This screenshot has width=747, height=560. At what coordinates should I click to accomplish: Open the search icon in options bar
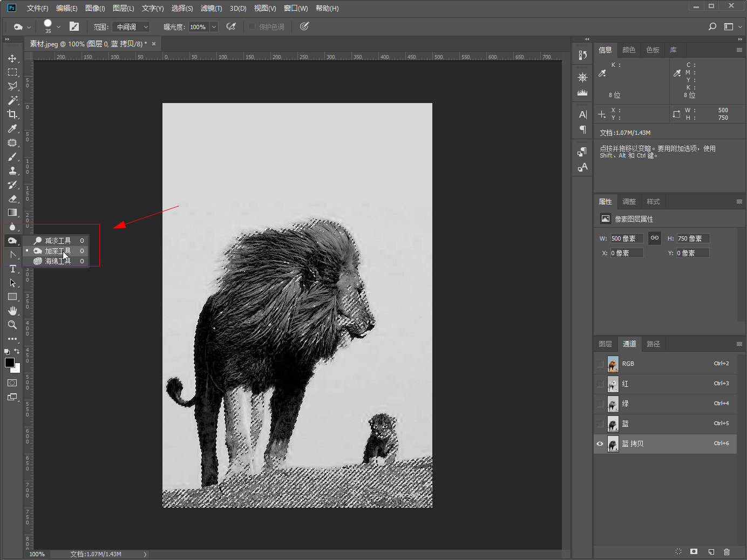click(712, 26)
